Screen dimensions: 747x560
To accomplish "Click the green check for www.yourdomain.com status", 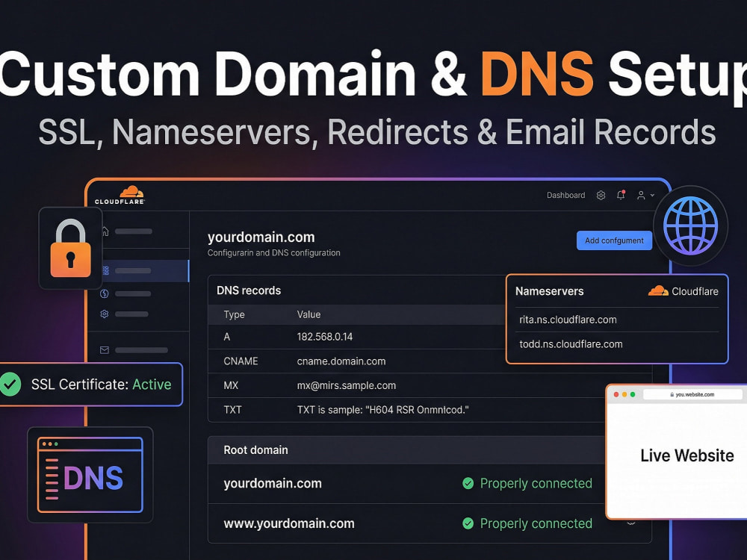I will pyautogui.click(x=468, y=523).
